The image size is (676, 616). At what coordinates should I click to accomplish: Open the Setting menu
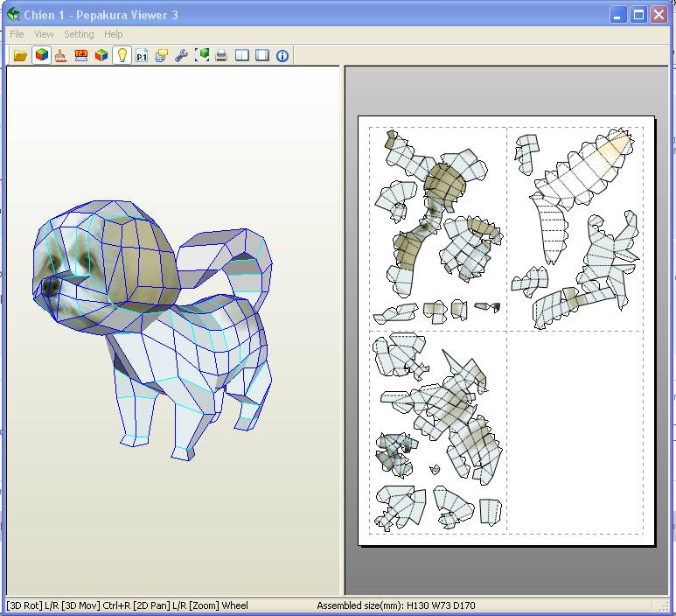click(x=79, y=34)
